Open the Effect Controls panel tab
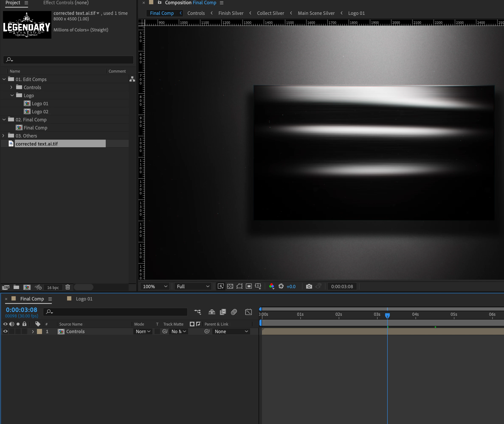Screen dimensions: 504x424 66,3
